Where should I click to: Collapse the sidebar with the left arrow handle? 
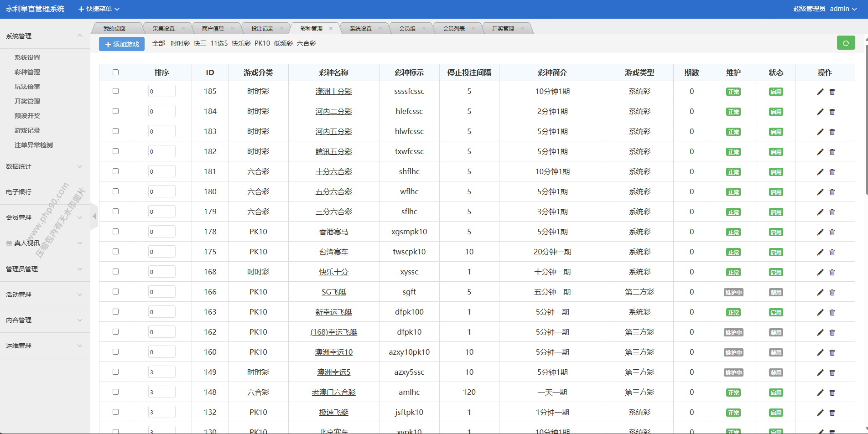click(94, 217)
